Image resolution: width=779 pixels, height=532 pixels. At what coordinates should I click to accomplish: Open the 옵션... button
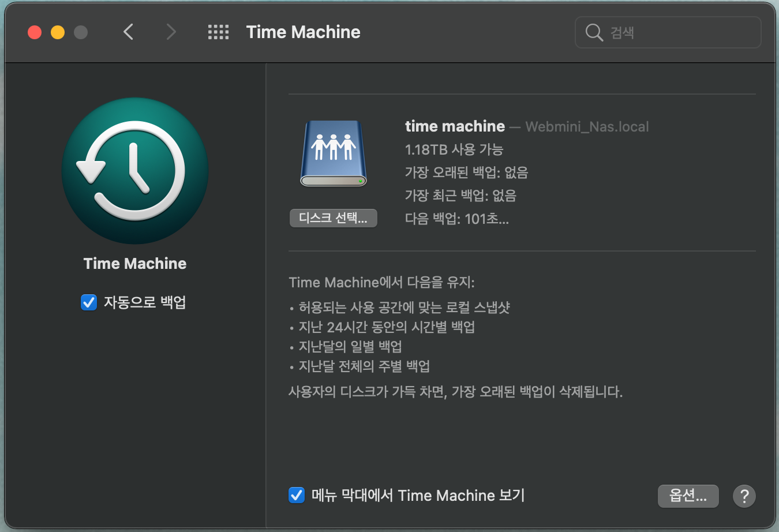tap(688, 496)
